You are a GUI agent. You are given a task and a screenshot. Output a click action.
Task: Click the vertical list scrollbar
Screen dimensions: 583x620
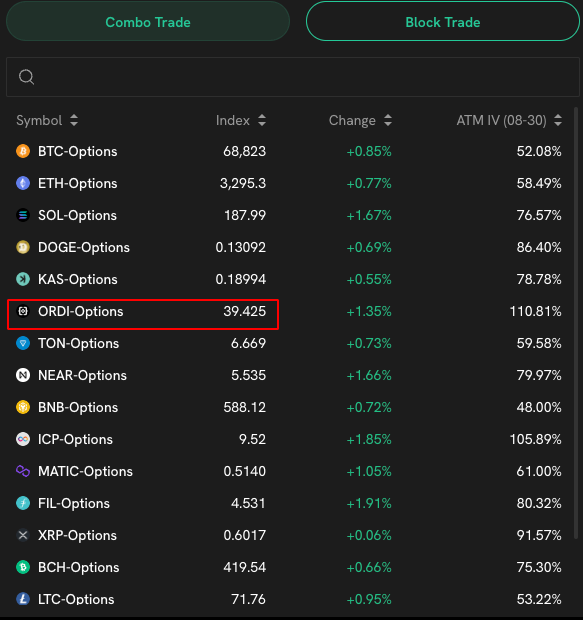576,323
